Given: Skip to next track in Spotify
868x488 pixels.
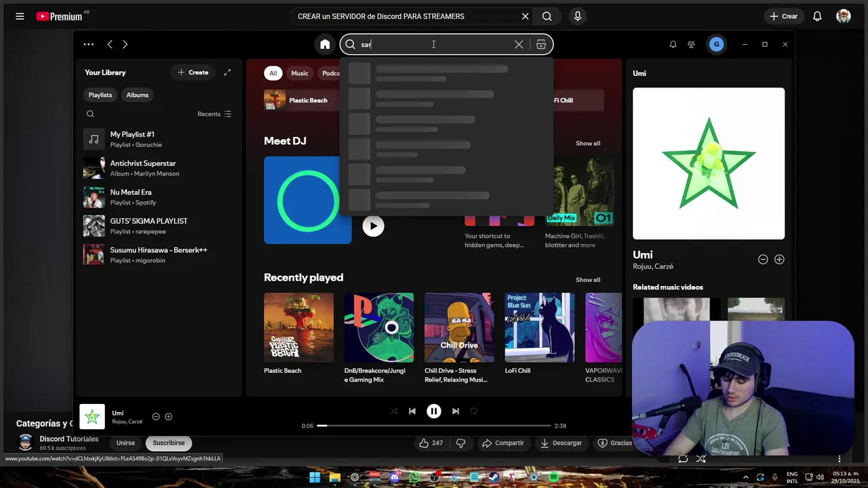Looking at the screenshot, I should pyautogui.click(x=456, y=411).
